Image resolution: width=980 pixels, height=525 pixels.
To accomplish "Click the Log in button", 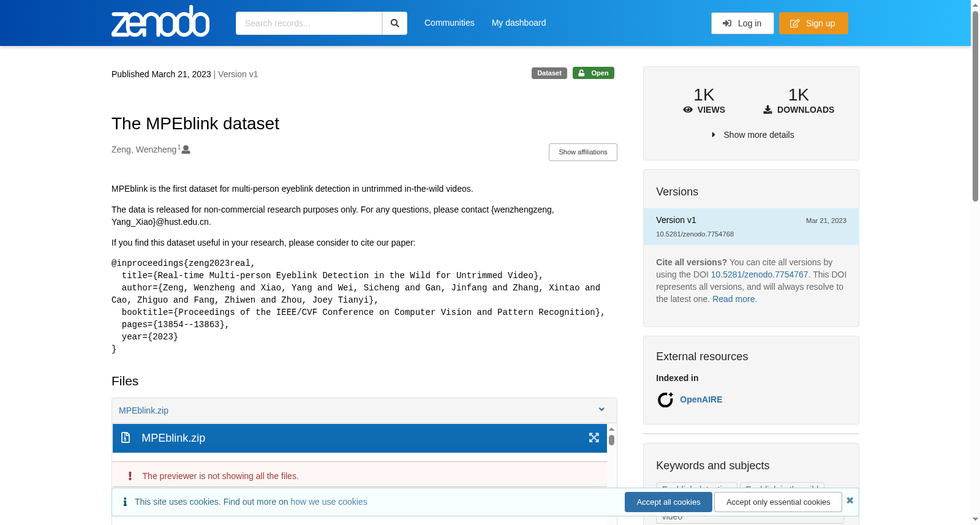I will 742,23.
